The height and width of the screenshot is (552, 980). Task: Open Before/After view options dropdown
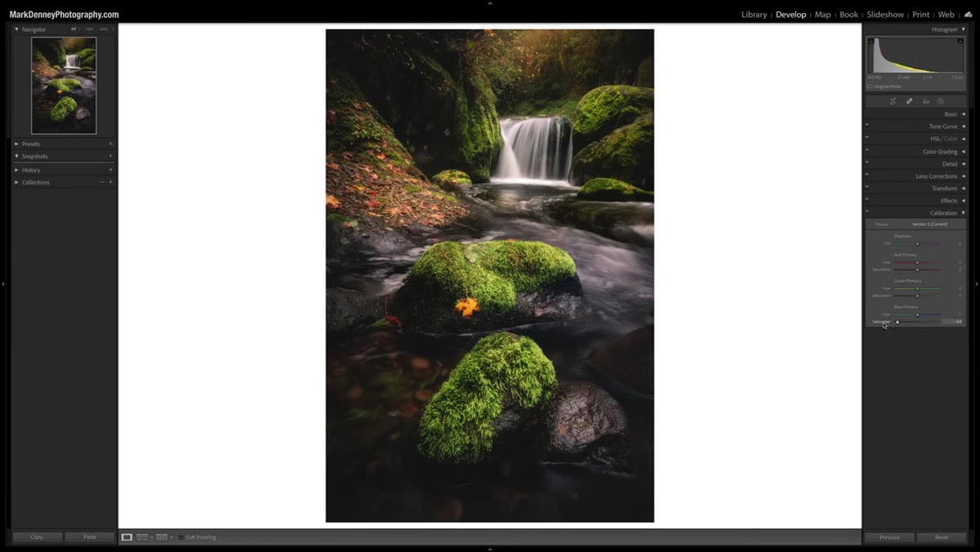tap(171, 537)
